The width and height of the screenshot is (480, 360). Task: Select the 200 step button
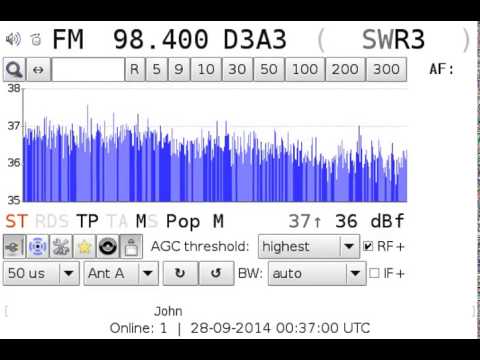[345, 69]
